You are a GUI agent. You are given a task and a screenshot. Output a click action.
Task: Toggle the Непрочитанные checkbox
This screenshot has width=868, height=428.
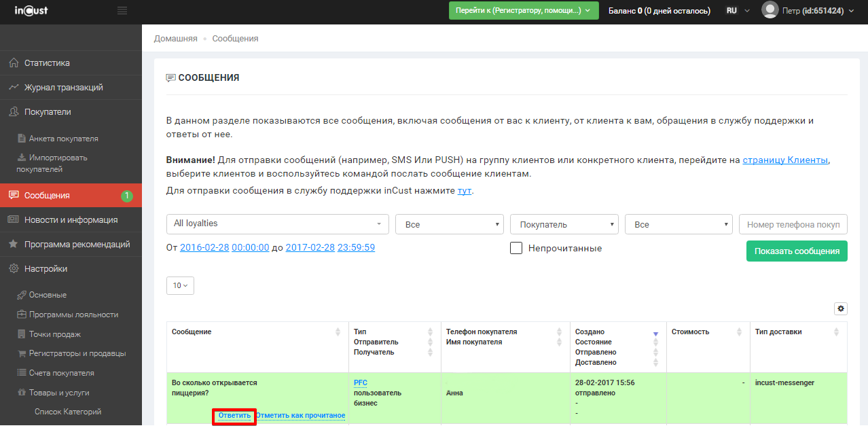[516, 248]
